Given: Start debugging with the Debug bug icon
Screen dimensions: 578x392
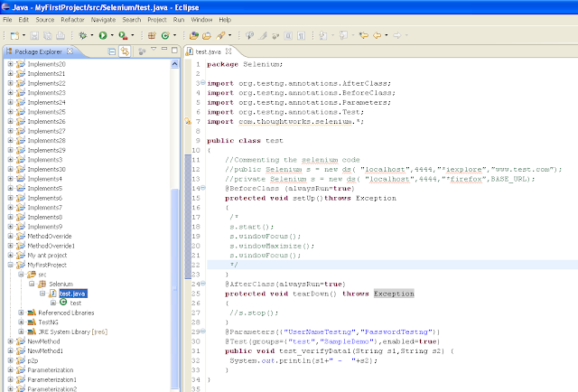Looking at the screenshot, I should (x=83, y=35).
